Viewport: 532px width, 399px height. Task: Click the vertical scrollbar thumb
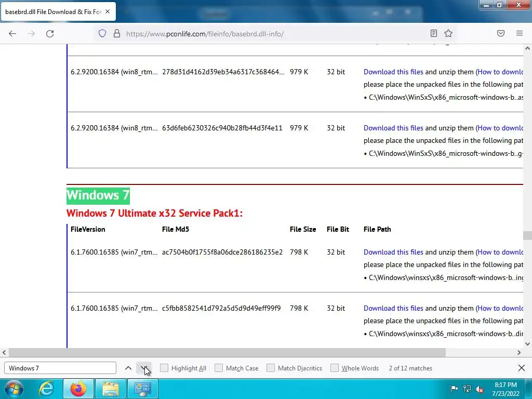click(527, 235)
